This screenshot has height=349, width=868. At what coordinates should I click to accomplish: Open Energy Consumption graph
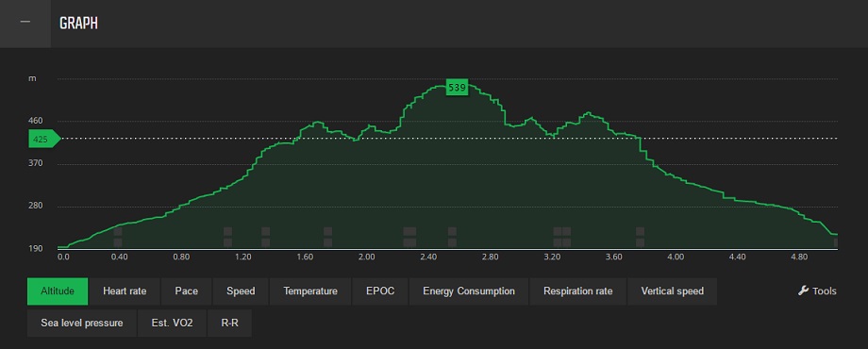tap(469, 291)
